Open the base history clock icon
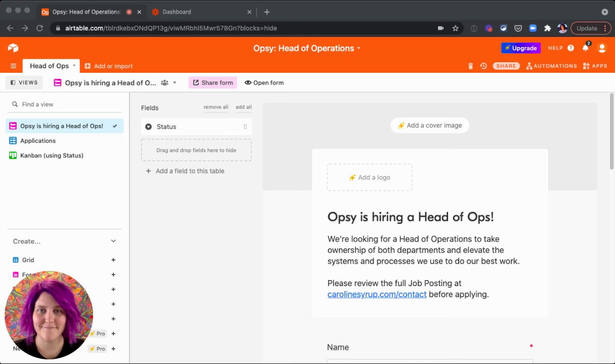615x364 pixels. click(484, 66)
